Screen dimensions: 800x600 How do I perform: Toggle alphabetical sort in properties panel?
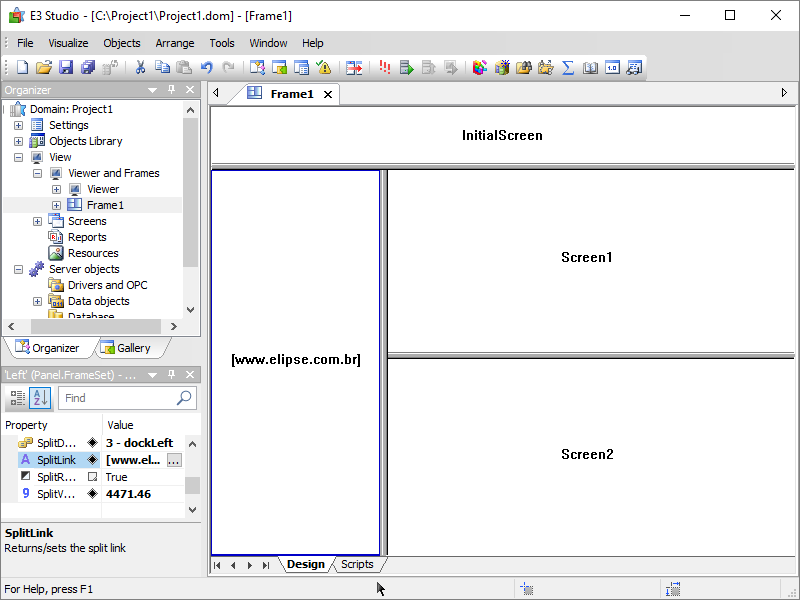(40, 398)
